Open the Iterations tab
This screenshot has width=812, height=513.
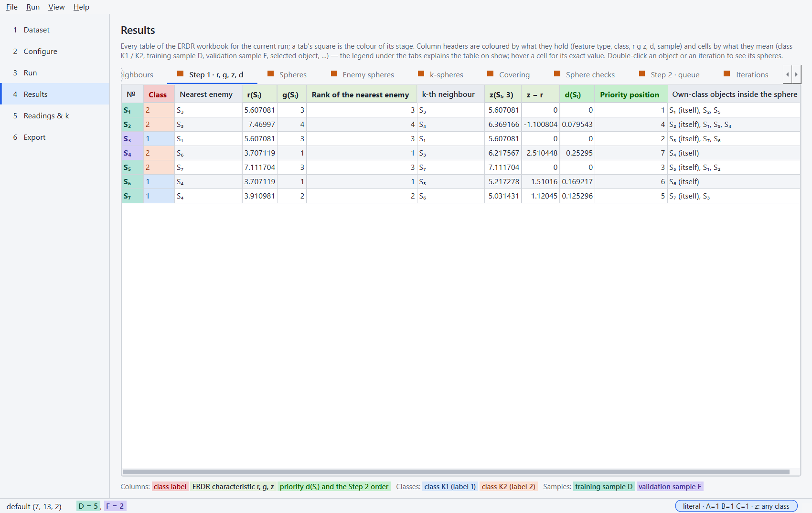(x=746, y=74)
